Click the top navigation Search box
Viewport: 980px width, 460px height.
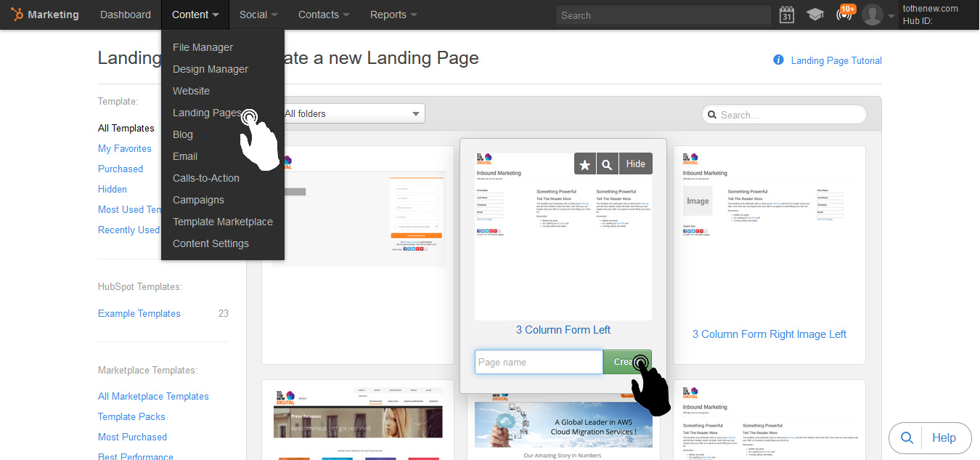(x=663, y=15)
